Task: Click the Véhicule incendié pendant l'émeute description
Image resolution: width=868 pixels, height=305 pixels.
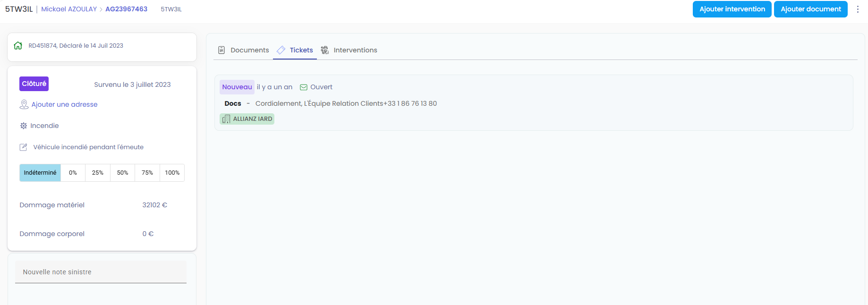Action: click(x=88, y=147)
